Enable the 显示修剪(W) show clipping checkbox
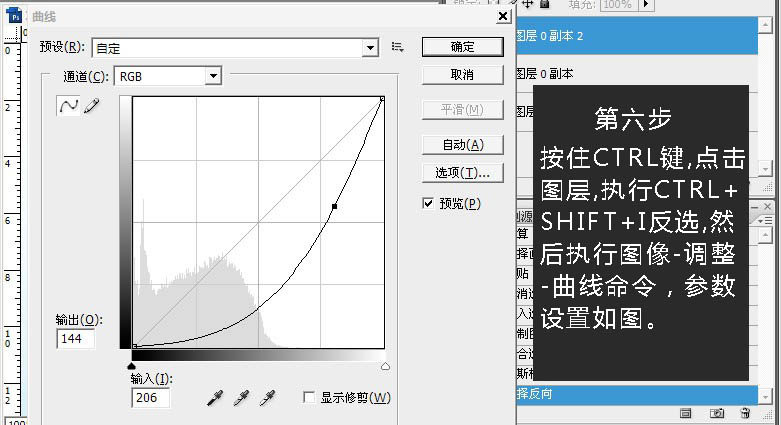The width and height of the screenshot is (781, 425). (309, 397)
